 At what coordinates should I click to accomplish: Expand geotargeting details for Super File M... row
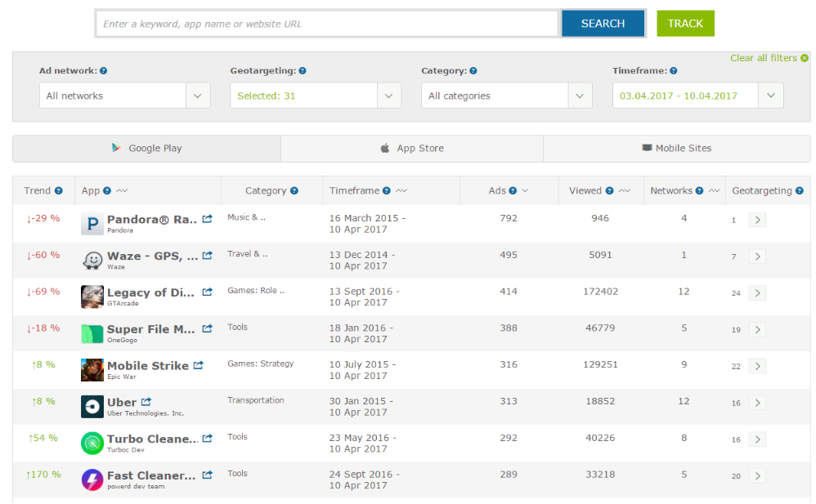tap(757, 330)
